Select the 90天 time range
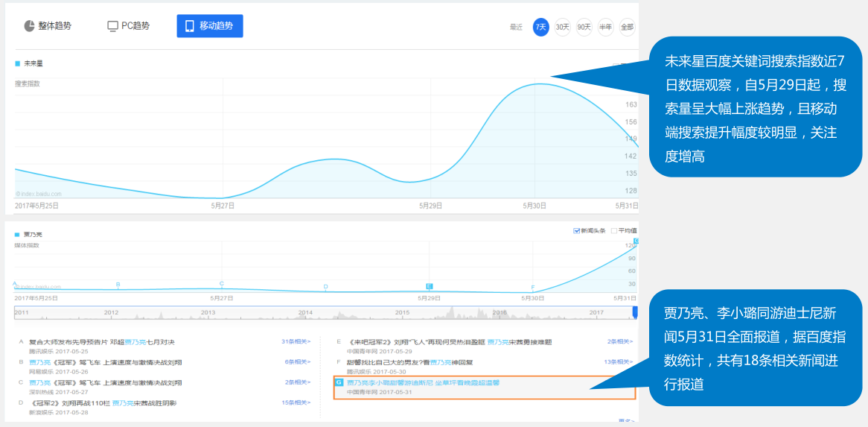The width and height of the screenshot is (868, 427). click(x=584, y=27)
